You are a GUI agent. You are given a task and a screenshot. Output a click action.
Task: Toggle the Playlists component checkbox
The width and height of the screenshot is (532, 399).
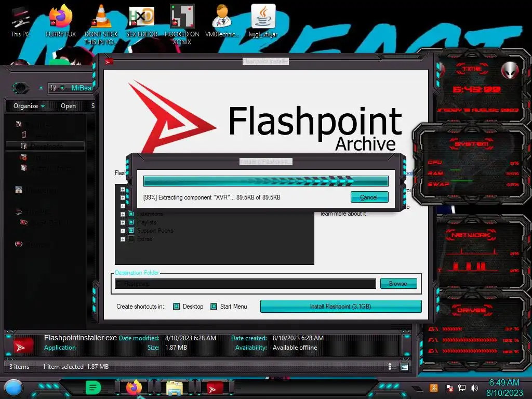tap(131, 222)
